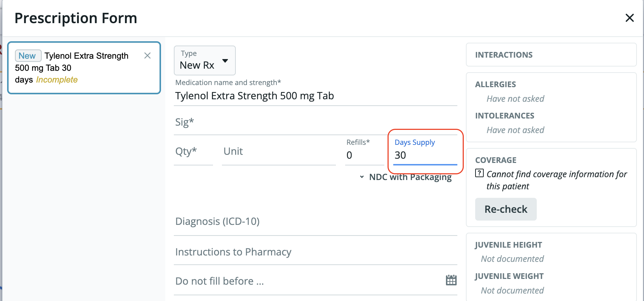The height and width of the screenshot is (301, 644).
Task: Click the Do not fill before field
Action: (306, 281)
